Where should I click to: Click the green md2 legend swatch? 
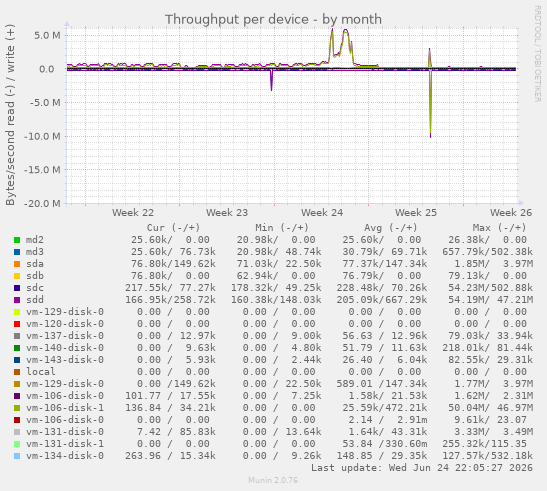pos(17,240)
